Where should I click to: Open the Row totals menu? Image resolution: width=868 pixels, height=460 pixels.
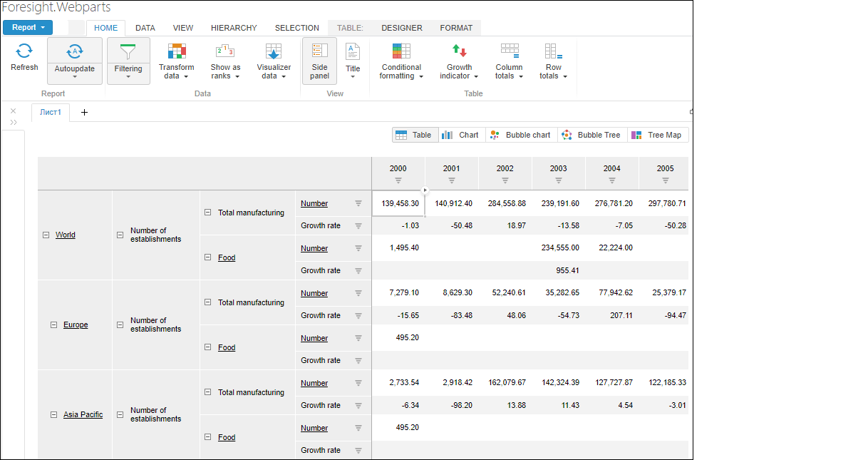tap(553, 61)
